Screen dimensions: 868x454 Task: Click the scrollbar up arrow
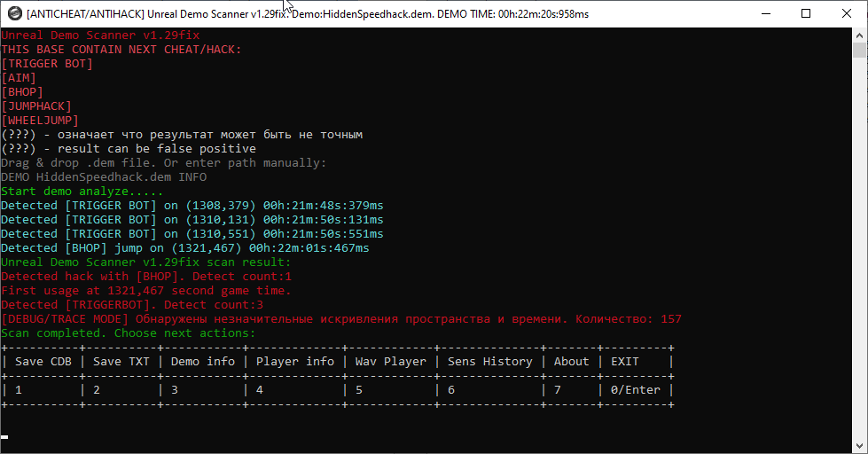coord(859,35)
